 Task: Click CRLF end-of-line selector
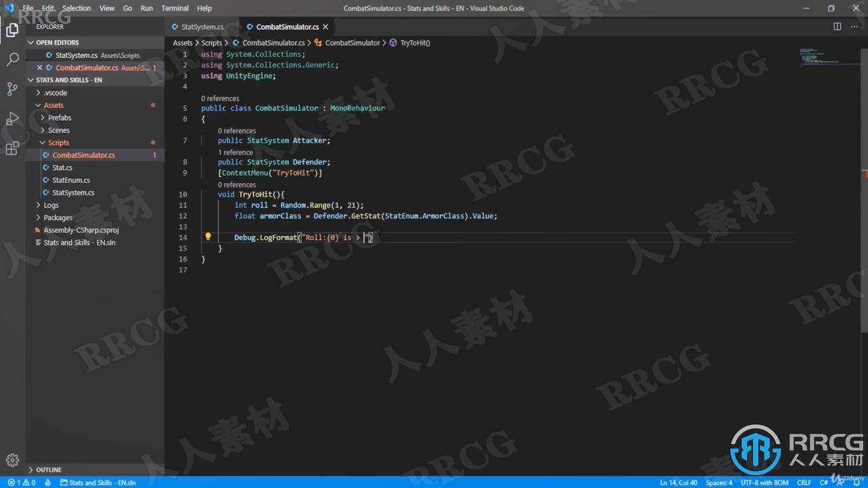tap(804, 483)
